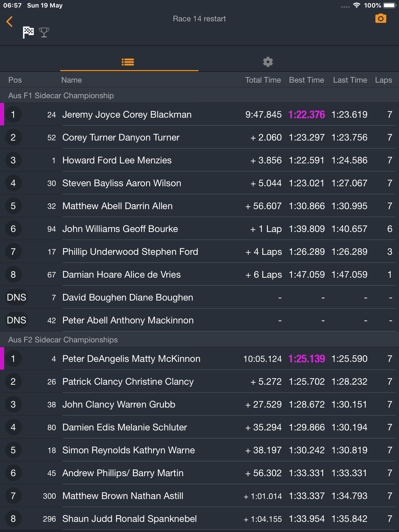Screen dimensions: 399x532
Task: Tap the orange camera screenshot icon
Action: [381, 18]
